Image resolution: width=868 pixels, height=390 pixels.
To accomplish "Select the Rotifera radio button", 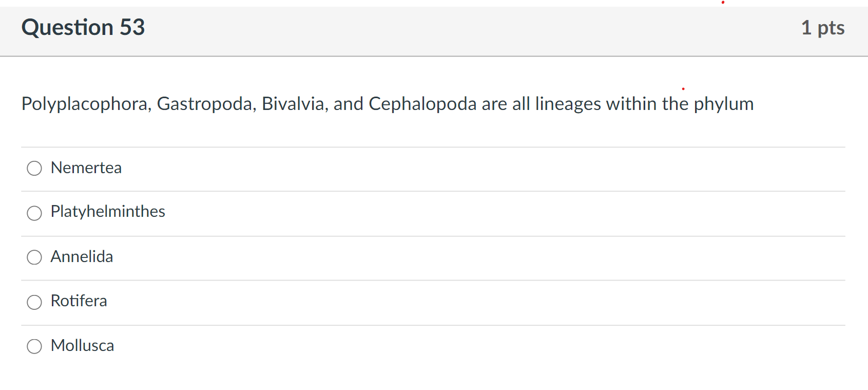I will click(34, 302).
